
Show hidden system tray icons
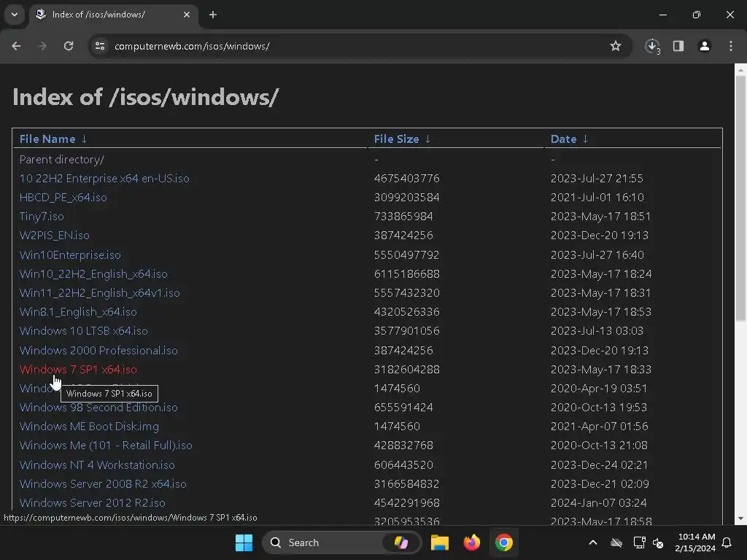(593, 542)
